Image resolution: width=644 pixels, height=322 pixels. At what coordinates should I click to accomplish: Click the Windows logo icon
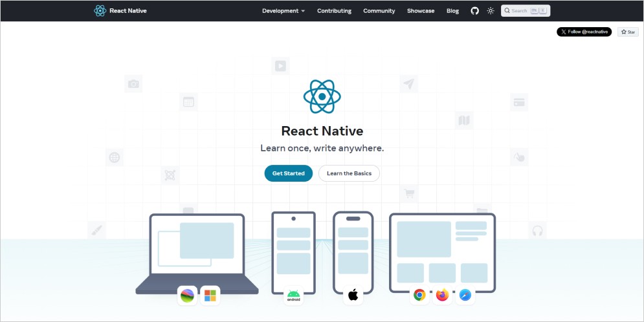pyautogui.click(x=210, y=295)
